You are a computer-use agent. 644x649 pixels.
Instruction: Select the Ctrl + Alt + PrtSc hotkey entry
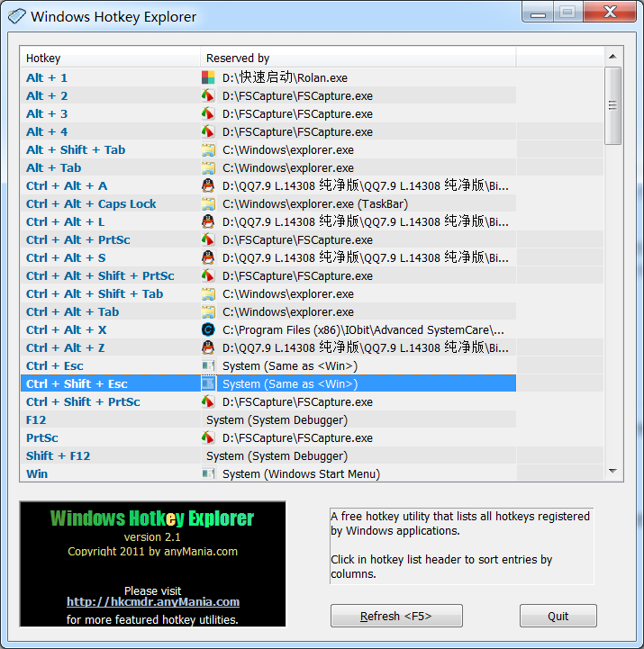(268, 239)
